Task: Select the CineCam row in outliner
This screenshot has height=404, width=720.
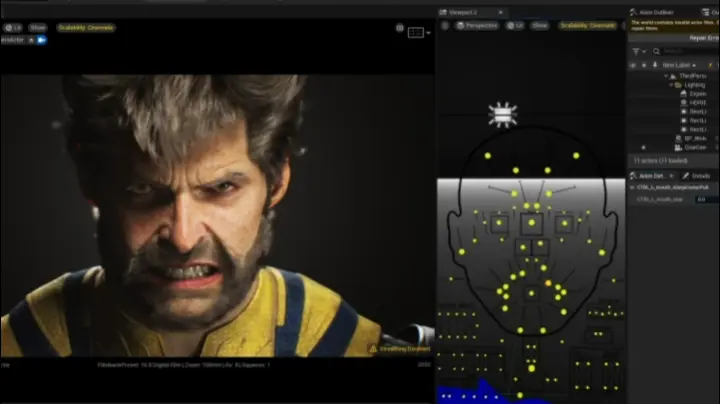Action: pyautogui.click(x=674, y=147)
